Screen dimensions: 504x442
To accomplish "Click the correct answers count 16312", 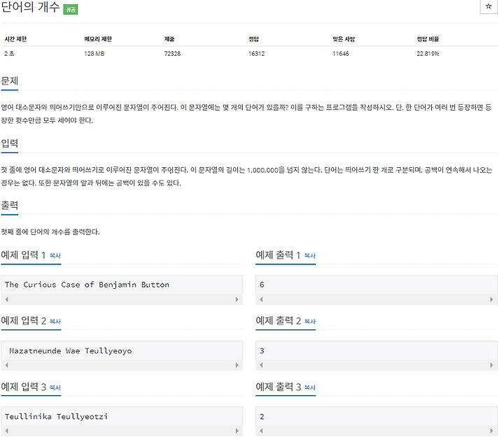I will (256, 54).
